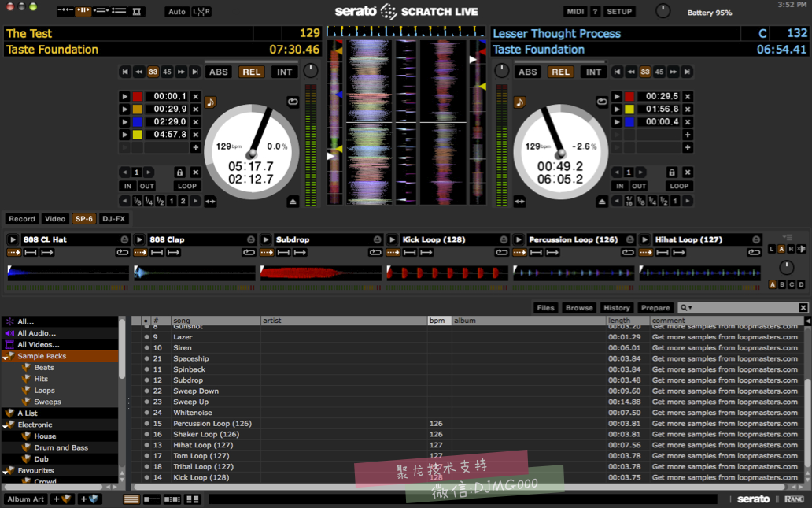This screenshot has height=508, width=812.
Task: Show longer auto-loop lengths on right deck
Action: coord(688,201)
